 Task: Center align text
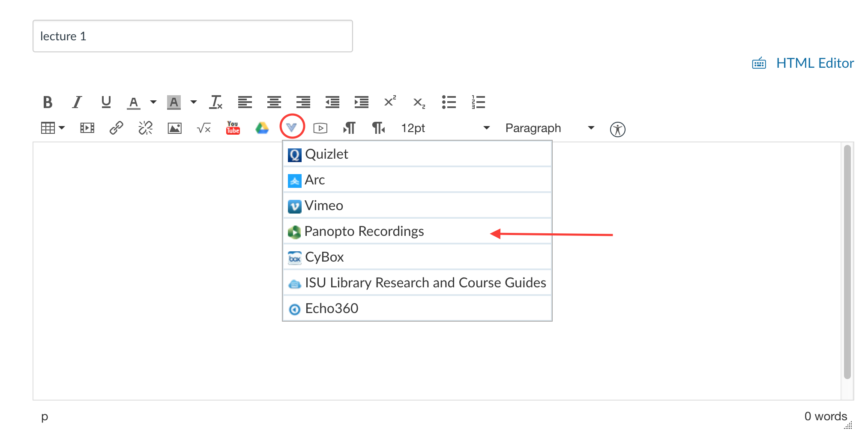tap(274, 102)
